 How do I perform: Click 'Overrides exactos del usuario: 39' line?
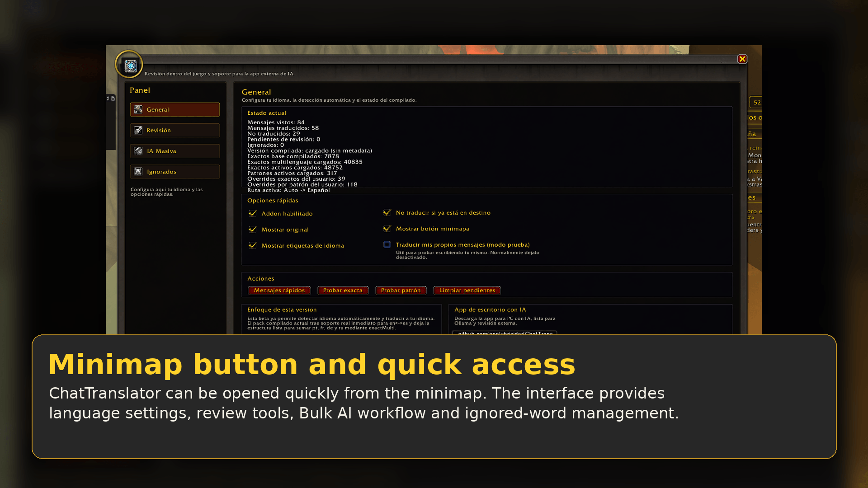point(296,179)
